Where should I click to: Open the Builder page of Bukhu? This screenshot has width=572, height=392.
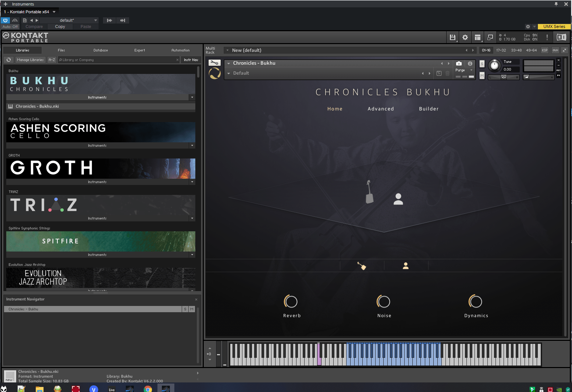pos(429,109)
